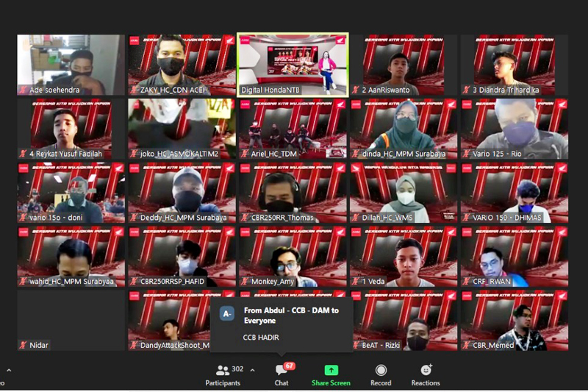Click the muted mic icon beside VARIO 150 - DHIMAS
This screenshot has width=588, height=392.
click(467, 217)
